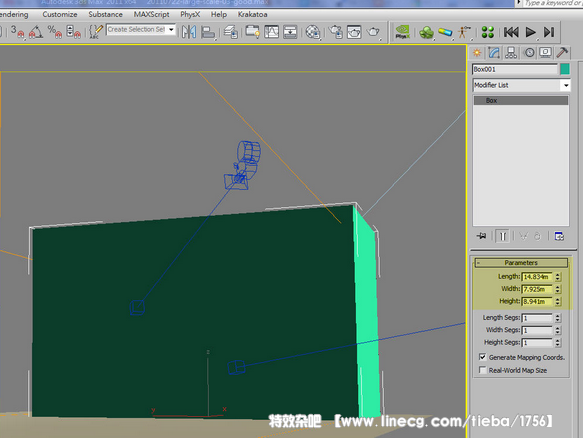Open the Substance menu
The height and width of the screenshot is (438, 583).
tap(106, 15)
